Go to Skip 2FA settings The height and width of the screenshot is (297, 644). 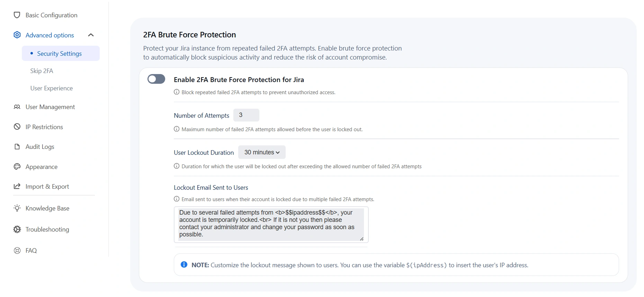[x=42, y=71]
